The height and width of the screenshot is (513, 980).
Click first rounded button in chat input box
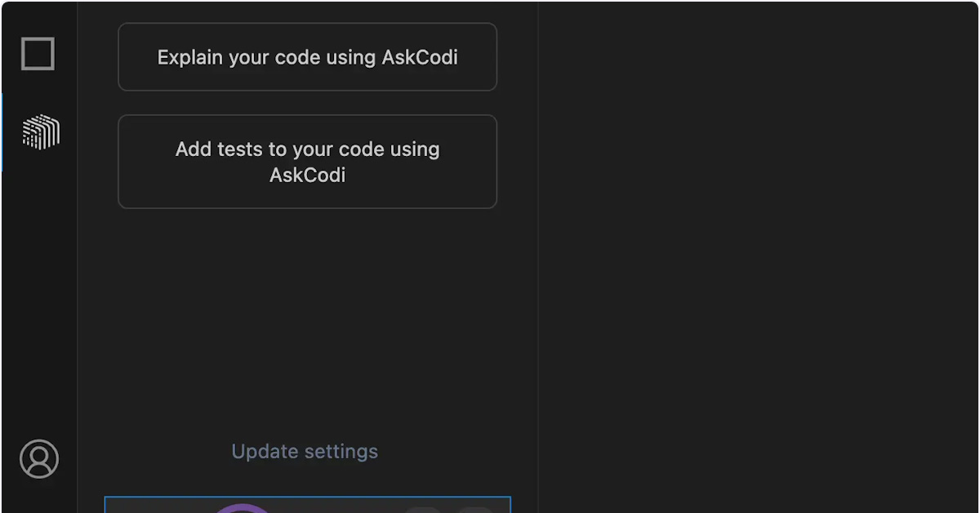click(x=423, y=510)
